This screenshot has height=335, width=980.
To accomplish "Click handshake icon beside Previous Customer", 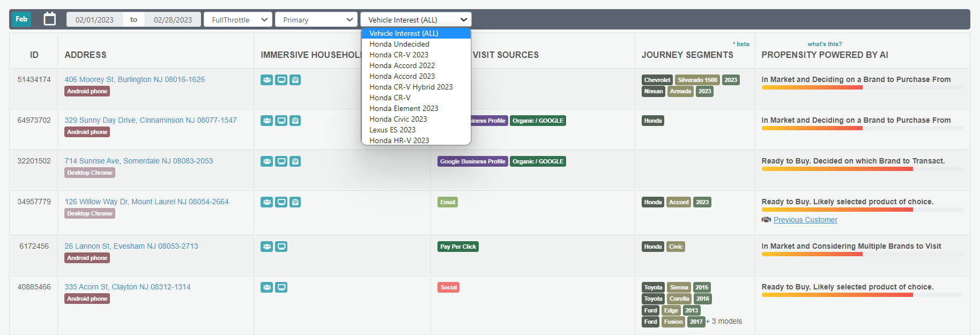I will 766,220.
